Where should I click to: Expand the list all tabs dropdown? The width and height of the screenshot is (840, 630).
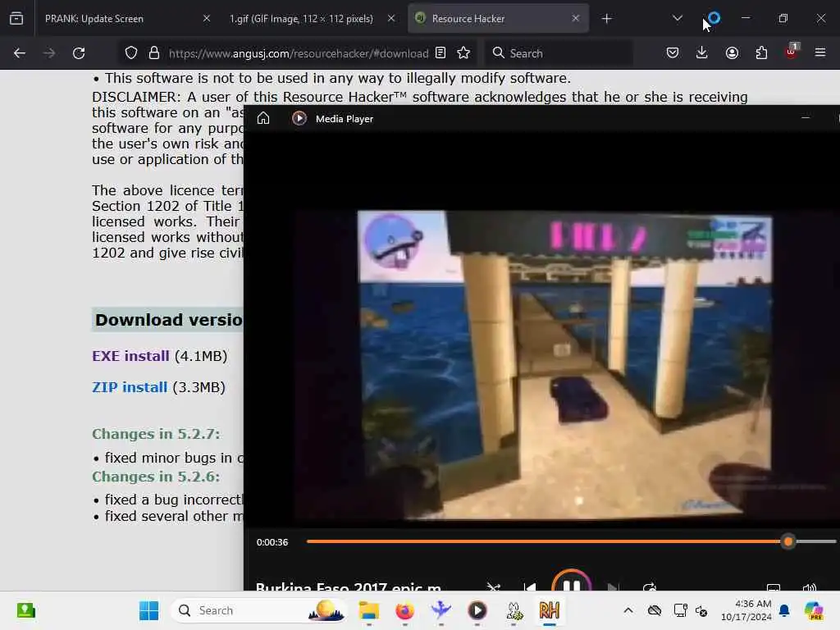677,18
